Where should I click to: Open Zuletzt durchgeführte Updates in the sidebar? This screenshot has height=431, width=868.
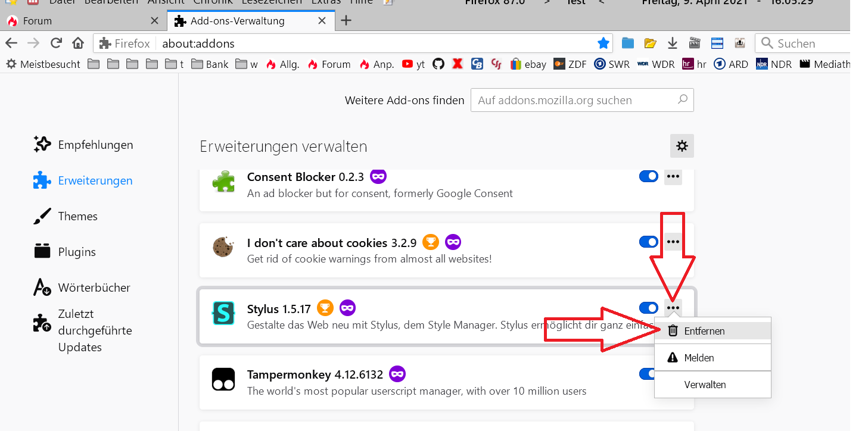click(x=83, y=330)
